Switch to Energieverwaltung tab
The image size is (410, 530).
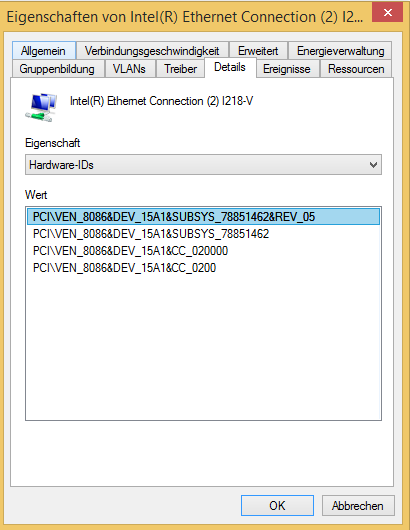point(340,51)
